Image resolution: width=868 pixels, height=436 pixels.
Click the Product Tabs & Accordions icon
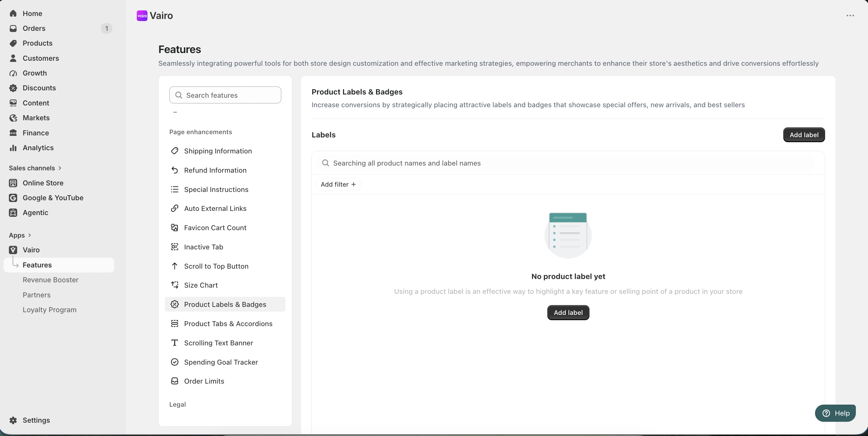pos(175,324)
